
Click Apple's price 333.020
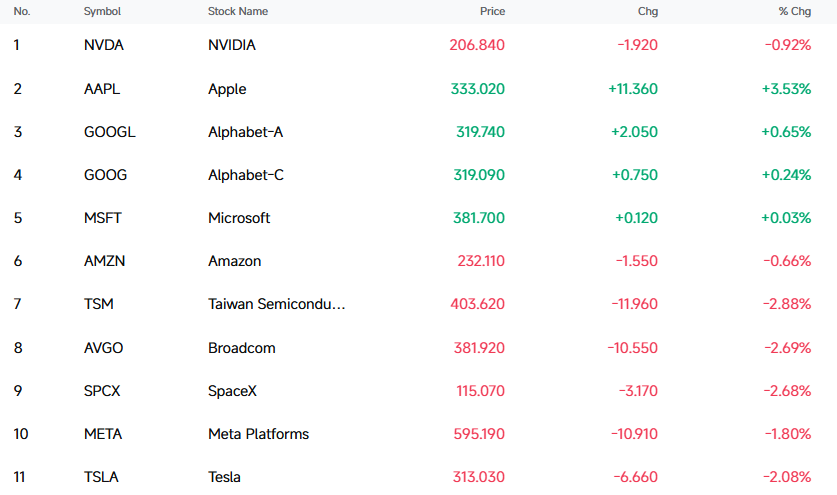pos(477,89)
